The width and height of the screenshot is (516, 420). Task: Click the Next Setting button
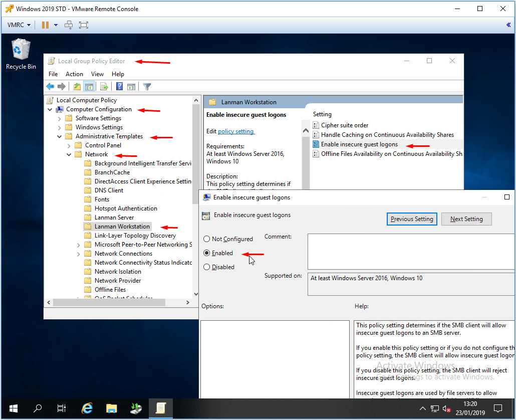click(x=466, y=219)
